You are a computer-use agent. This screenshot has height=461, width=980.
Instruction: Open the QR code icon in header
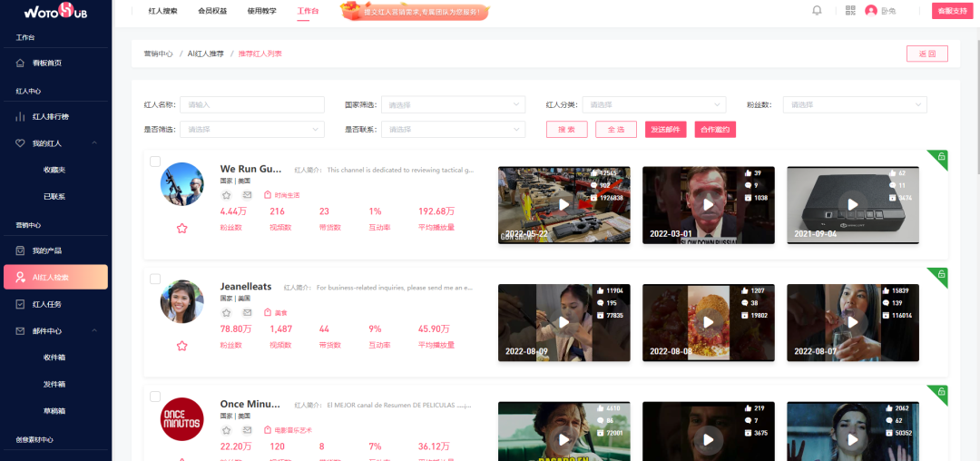point(850,11)
